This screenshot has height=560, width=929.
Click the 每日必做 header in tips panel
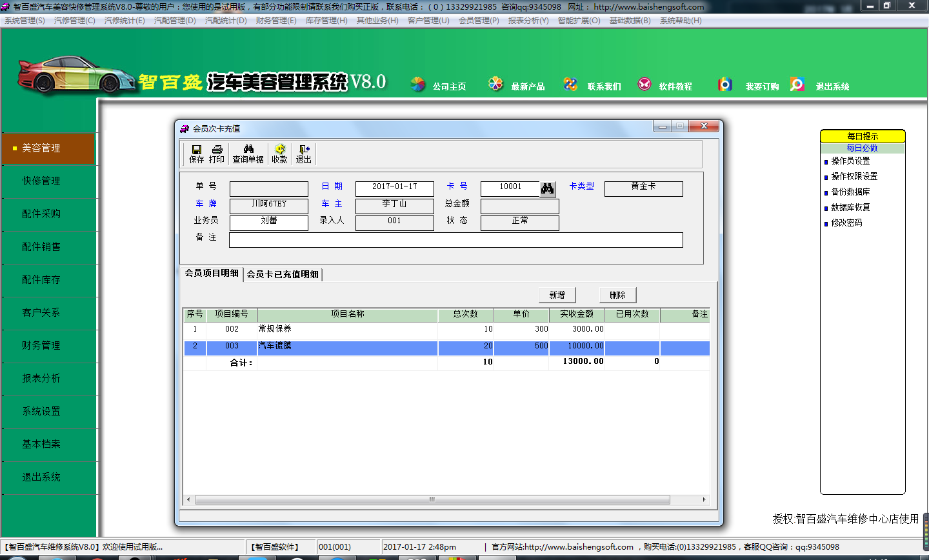(863, 148)
